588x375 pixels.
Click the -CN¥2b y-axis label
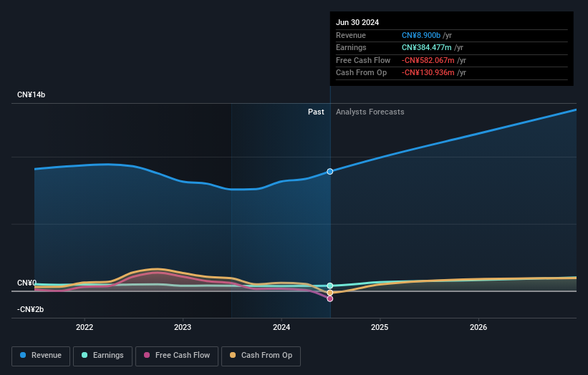tap(30, 309)
